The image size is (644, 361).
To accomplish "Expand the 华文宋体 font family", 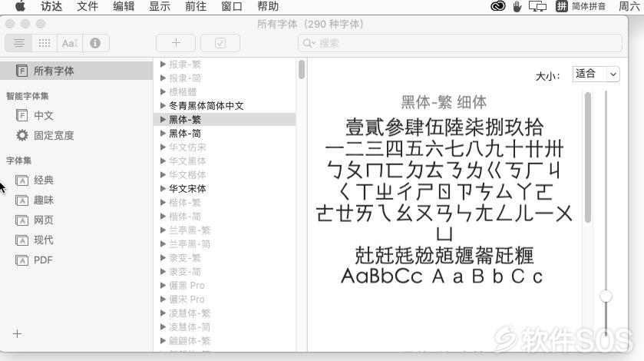I will coord(163,189).
